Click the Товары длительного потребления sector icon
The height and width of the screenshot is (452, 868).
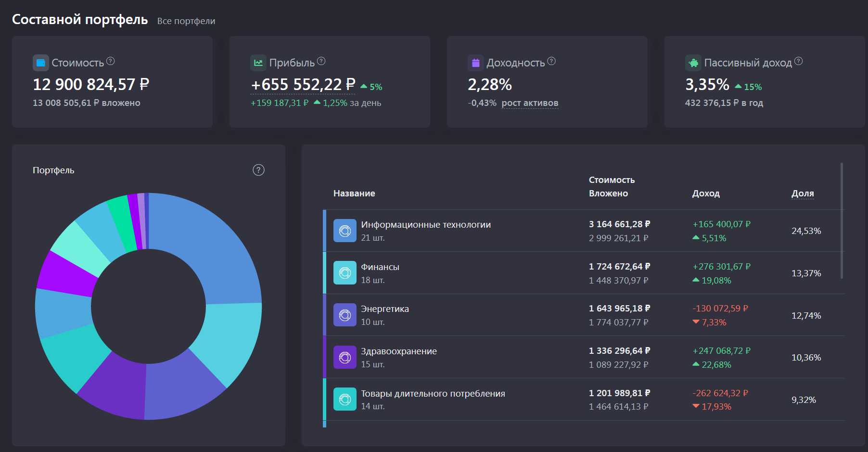345,399
